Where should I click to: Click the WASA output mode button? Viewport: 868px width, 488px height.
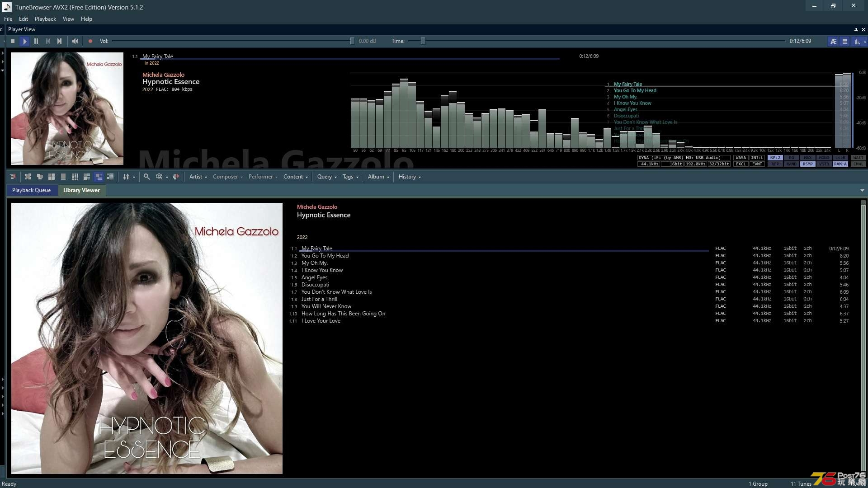click(741, 158)
